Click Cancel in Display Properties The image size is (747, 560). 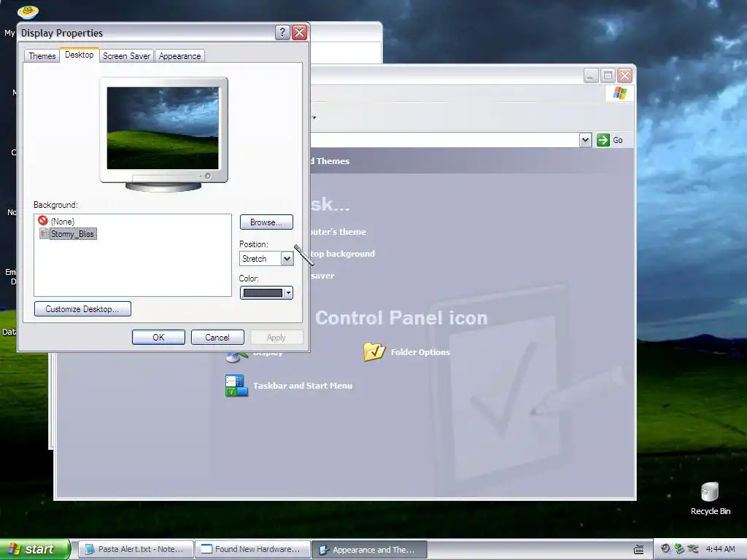click(217, 337)
